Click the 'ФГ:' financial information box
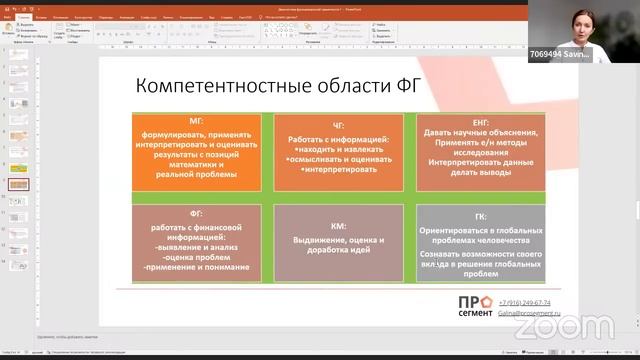This screenshot has height=360, width=640. point(196,243)
